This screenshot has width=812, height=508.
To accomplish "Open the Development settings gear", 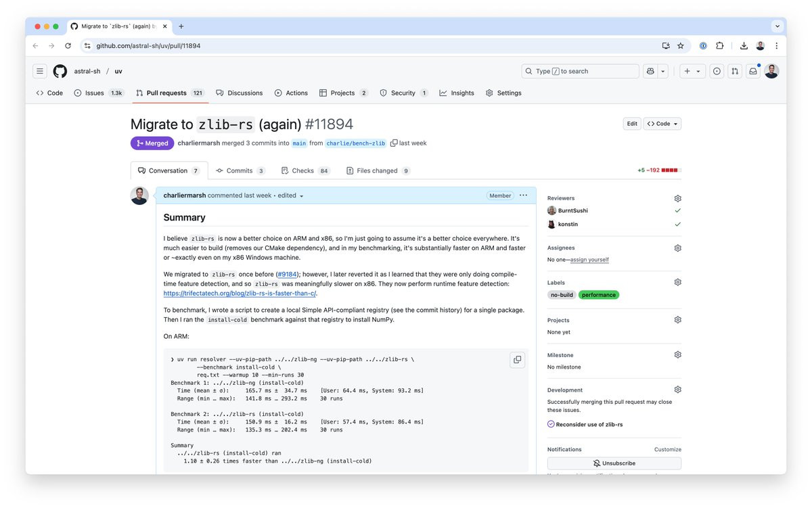I will click(x=677, y=390).
